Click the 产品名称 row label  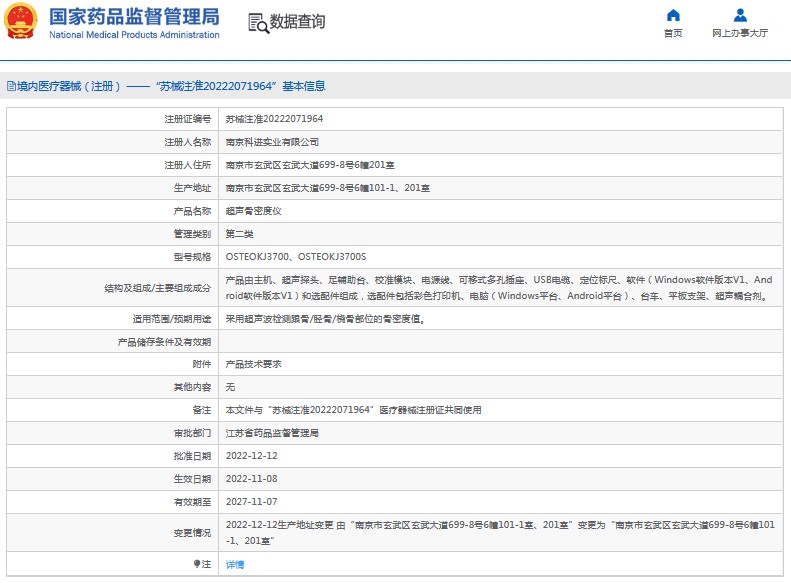(x=192, y=211)
